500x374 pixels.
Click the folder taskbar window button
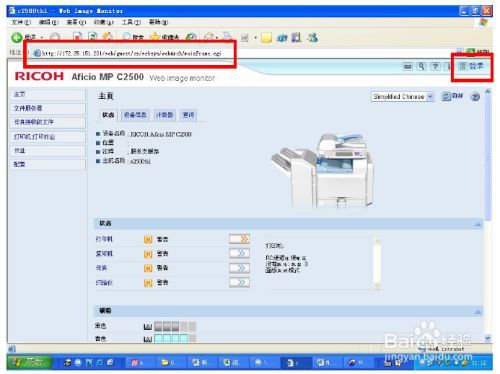coord(171,363)
